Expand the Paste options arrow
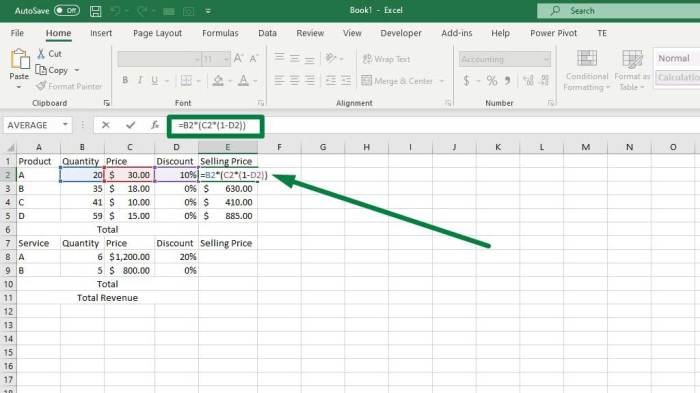This screenshot has width=700, height=393. [x=19, y=87]
